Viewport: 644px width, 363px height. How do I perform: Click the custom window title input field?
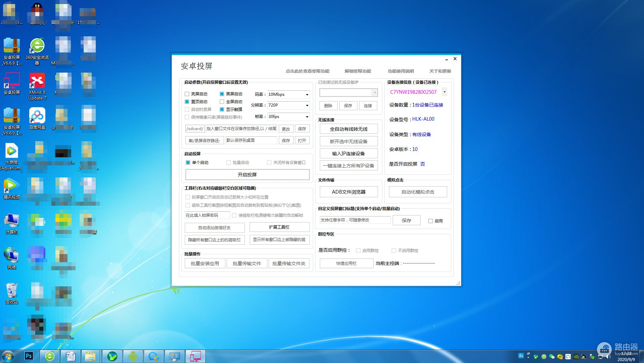tap(355, 220)
